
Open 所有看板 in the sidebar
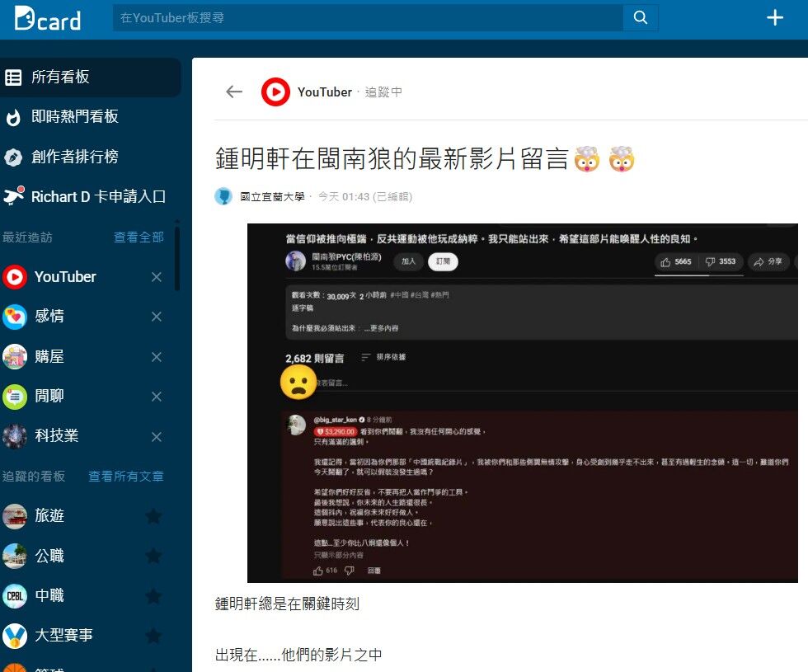[59, 78]
